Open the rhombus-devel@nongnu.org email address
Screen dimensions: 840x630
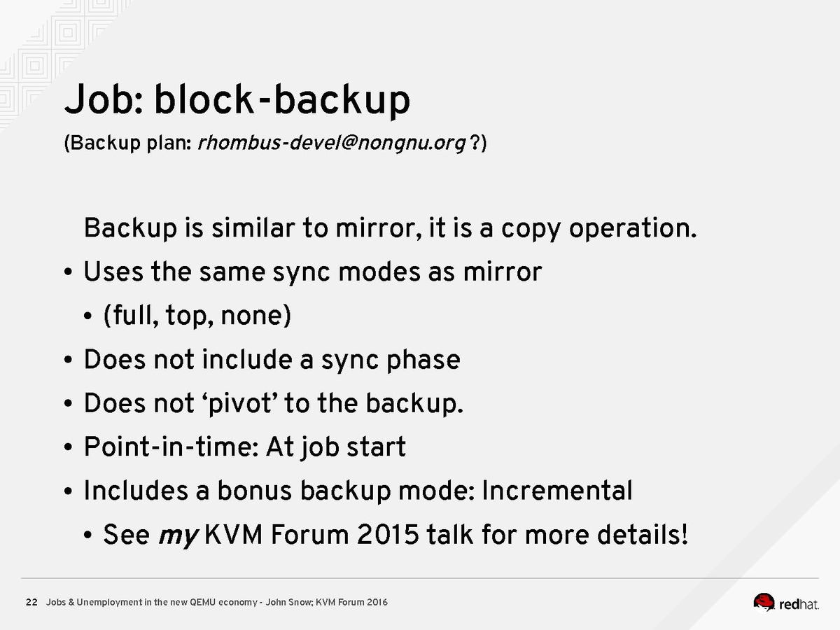tap(332, 143)
